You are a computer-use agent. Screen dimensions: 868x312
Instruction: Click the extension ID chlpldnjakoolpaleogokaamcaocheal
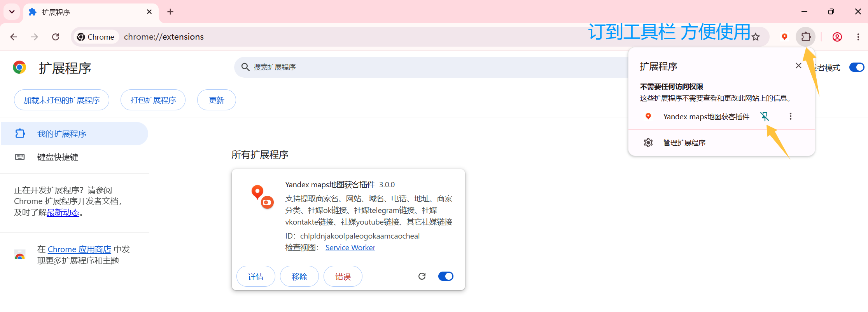(x=360, y=236)
